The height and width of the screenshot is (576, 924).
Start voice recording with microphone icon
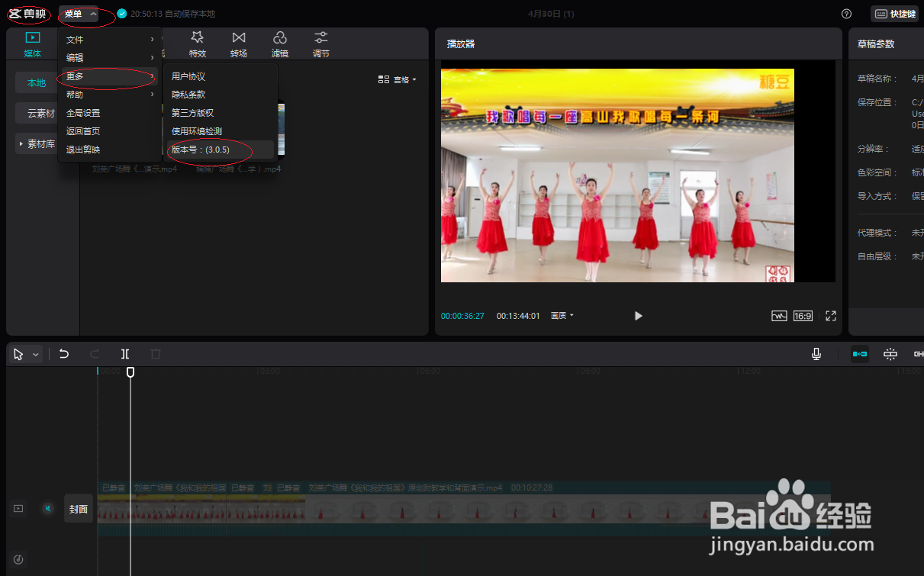tap(816, 354)
